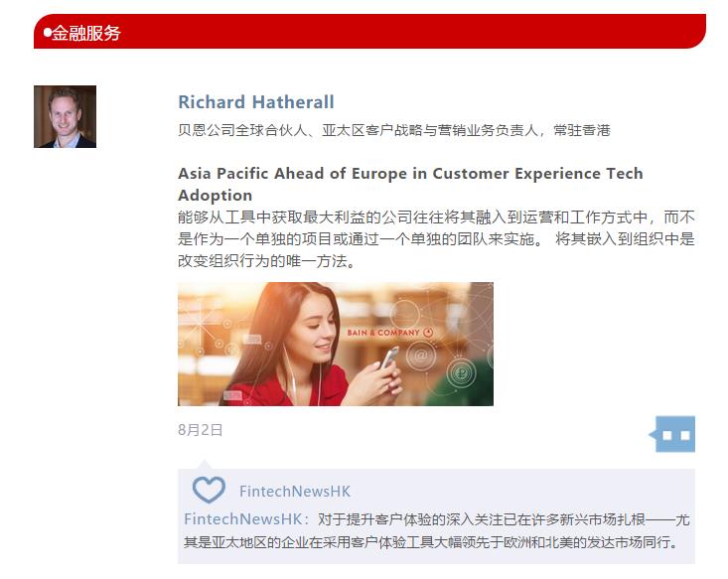Click the word Adoption in article title
Screen dimensions: 728x579
[x=215, y=196]
